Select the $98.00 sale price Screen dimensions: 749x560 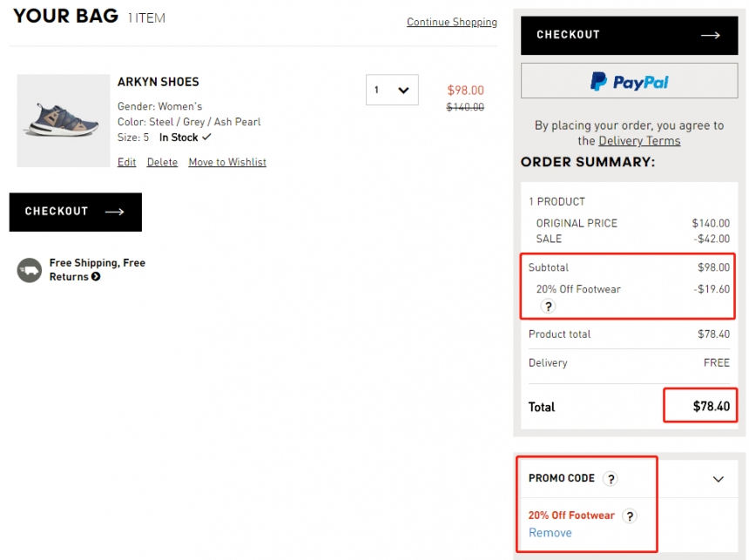pyautogui.click(x=465, y=91)
